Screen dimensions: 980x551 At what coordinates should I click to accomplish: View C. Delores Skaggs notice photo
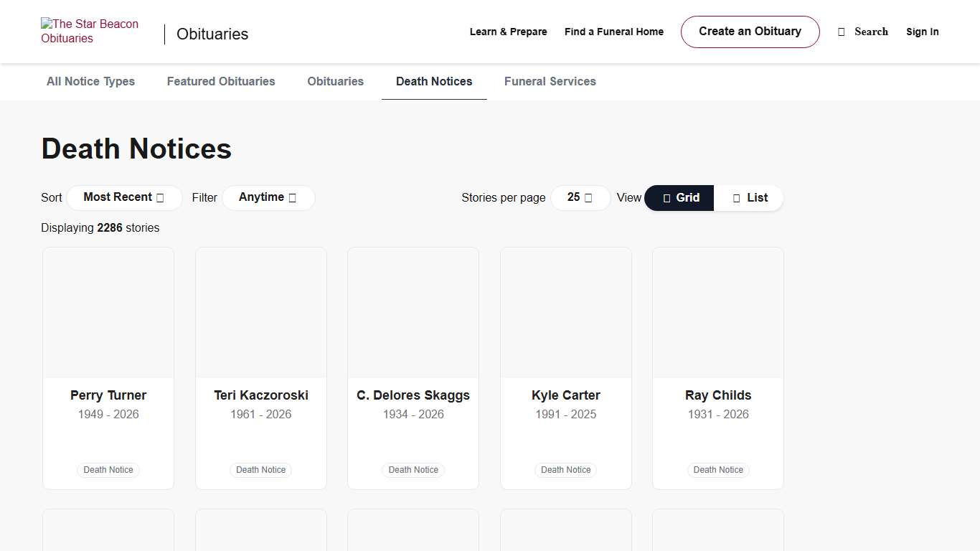coord(413,313)
